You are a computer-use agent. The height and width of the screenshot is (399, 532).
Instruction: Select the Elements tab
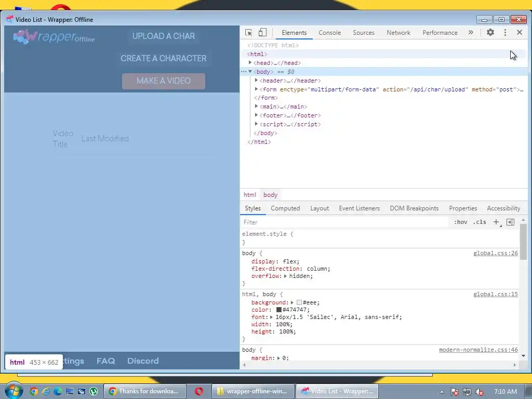click(294, 33)
